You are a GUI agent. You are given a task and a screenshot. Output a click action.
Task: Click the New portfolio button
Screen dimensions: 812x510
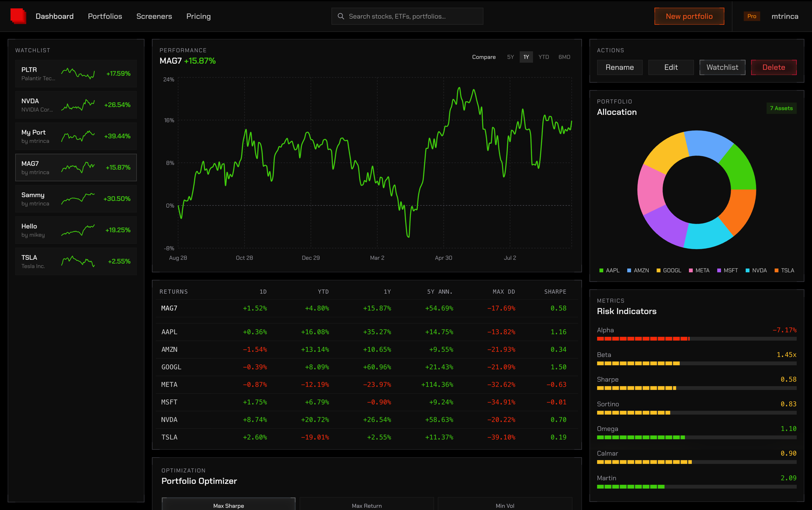click(689, 16)
